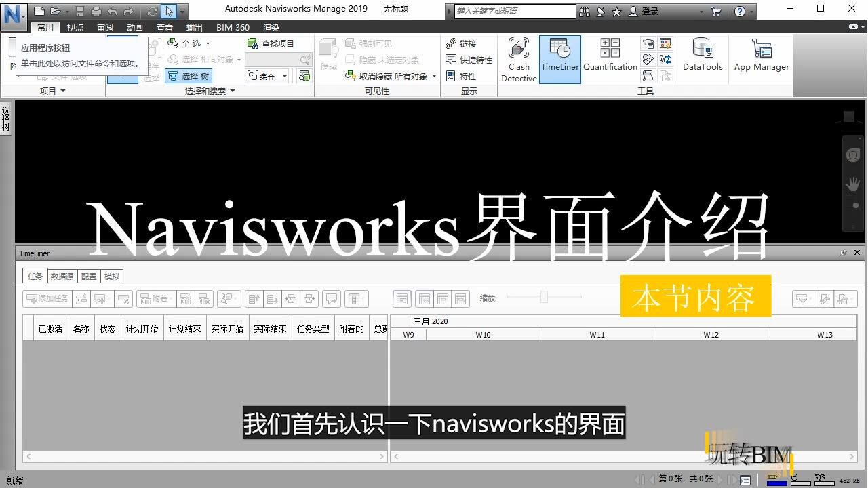This screenshot has height=488, width=868.
Task: Open the Quantification workbook
Action: click(610, 59)
